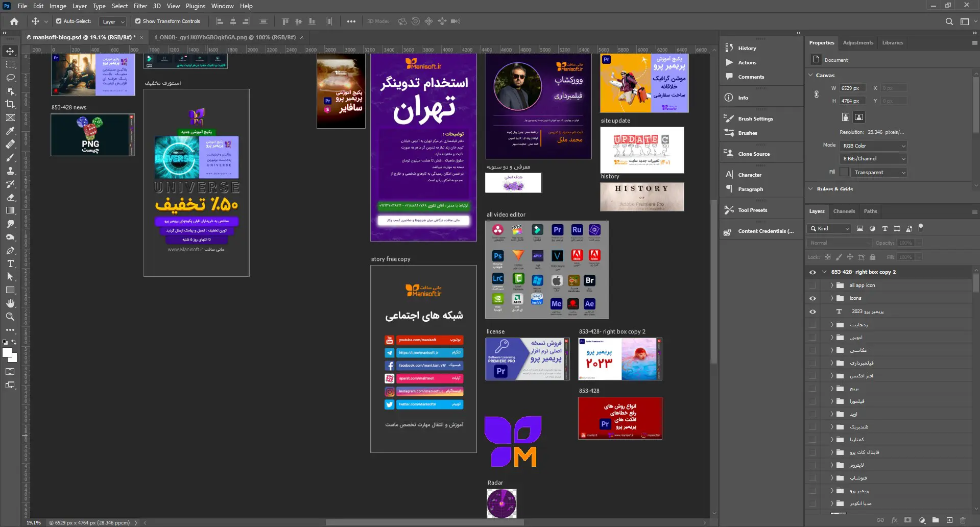Select the Spot Healing Brush tool
Image resolution: width=980 pixels, height=527 pixels.
pos(10,144)
